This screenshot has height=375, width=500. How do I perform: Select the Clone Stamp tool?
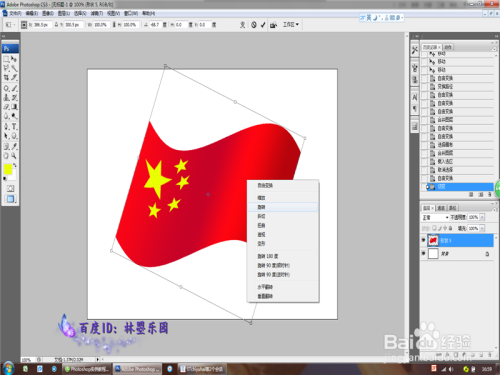(x=6, y=97)
